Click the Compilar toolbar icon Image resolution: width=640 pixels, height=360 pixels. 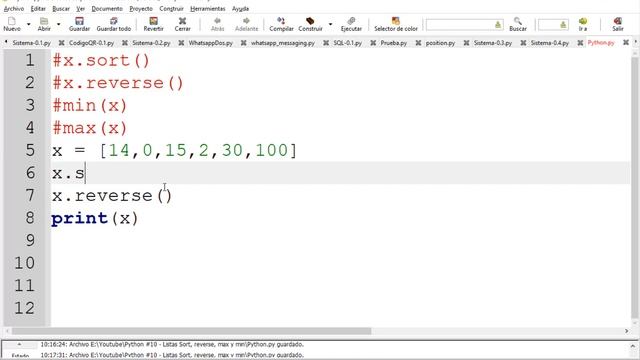coord(281,24)
